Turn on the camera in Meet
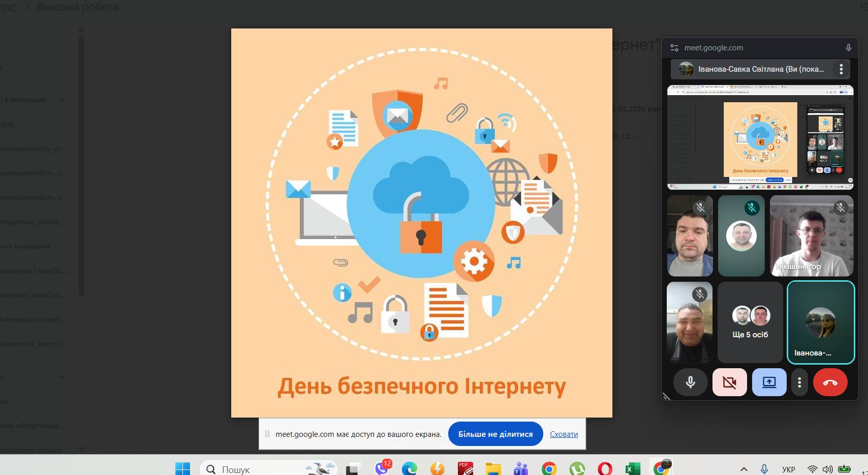The width and height of the screenshot is (868, 475). coord(729,382)
